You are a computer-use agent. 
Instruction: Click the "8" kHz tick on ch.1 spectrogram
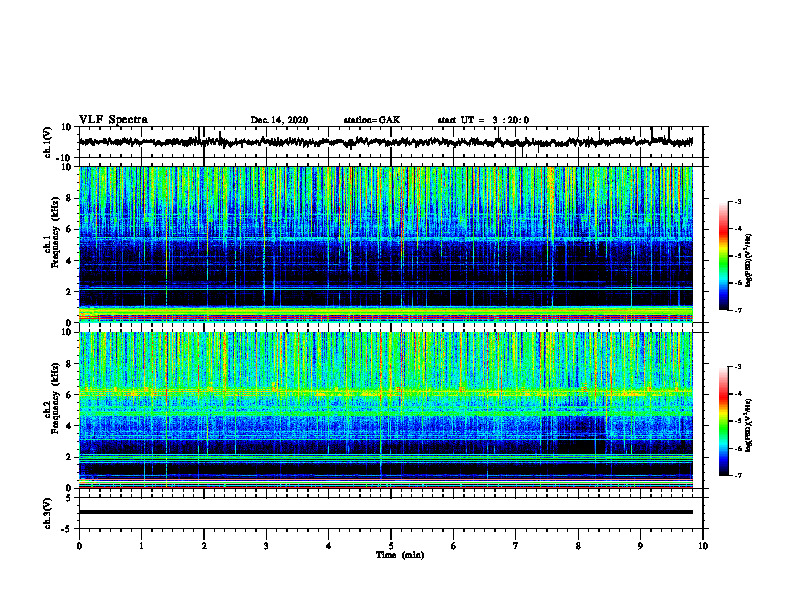tap(70, 198)
